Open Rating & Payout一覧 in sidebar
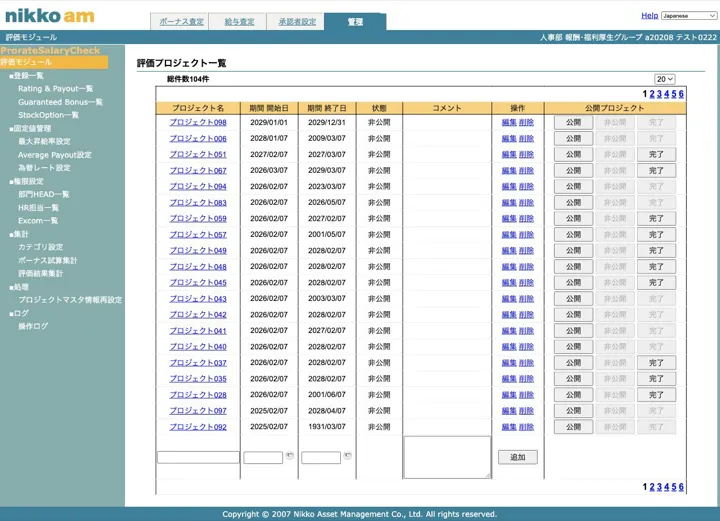 pos(56,89)
